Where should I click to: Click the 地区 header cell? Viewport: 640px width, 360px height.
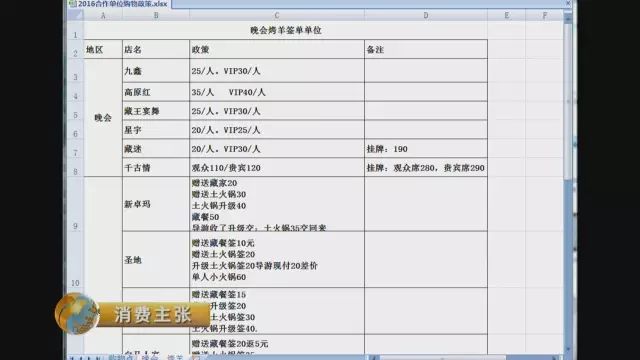103,49
